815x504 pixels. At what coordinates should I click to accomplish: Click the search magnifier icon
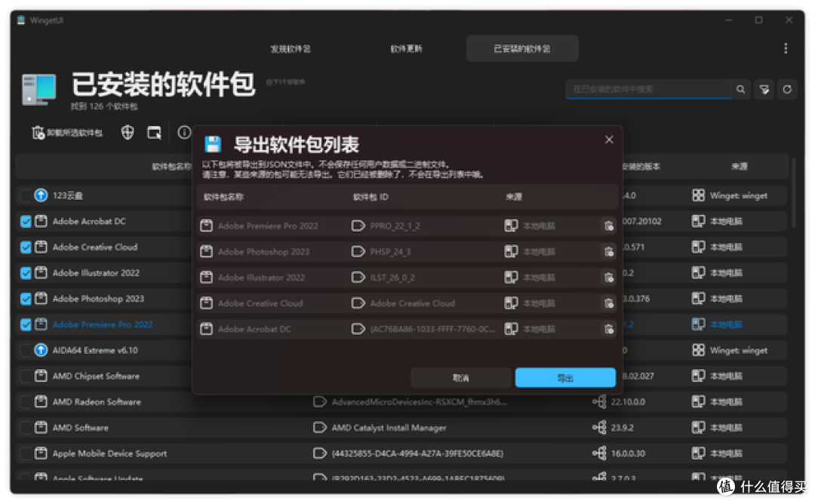(741, 89)
